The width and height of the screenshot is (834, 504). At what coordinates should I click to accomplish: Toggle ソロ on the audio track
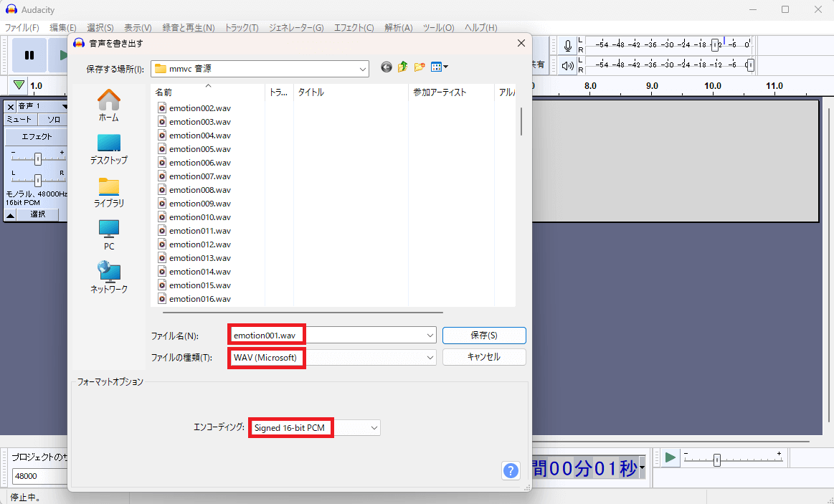click(53, 120)
